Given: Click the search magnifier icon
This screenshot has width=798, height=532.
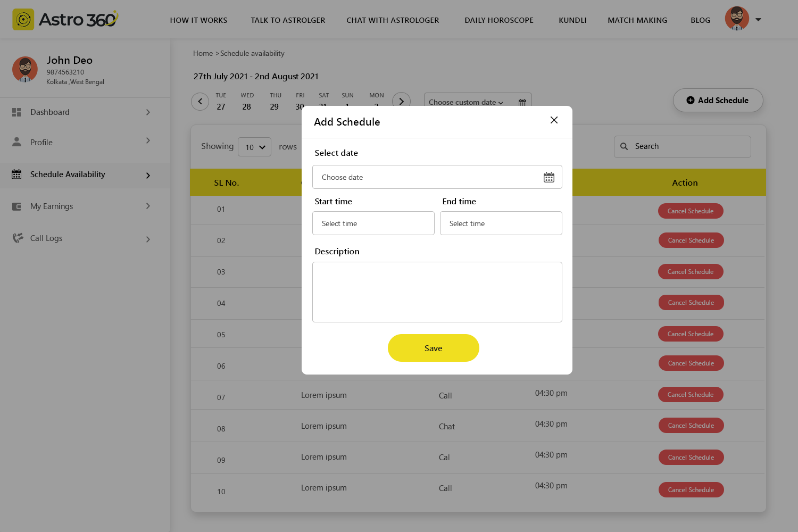Looking at the screenshot, I should [x=624, y=146].
